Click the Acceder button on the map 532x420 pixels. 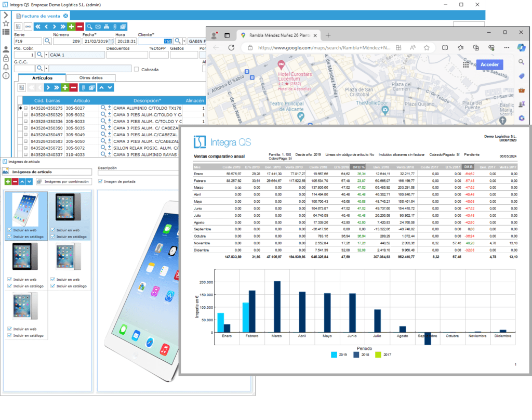489,64
